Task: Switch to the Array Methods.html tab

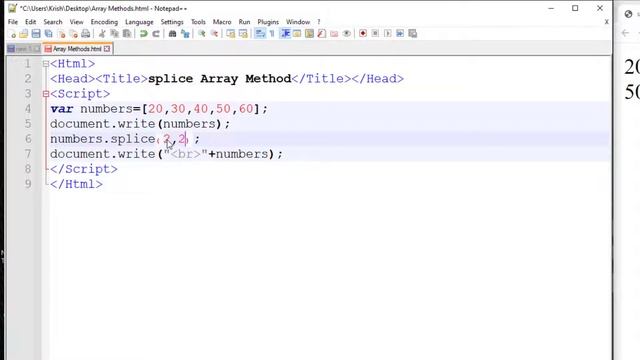Action: [x=77, y=49]
